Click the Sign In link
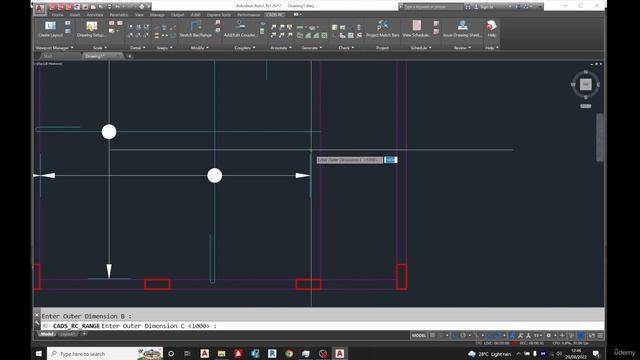The height and width of the screenshot is (360, 640). coord(487,7)
